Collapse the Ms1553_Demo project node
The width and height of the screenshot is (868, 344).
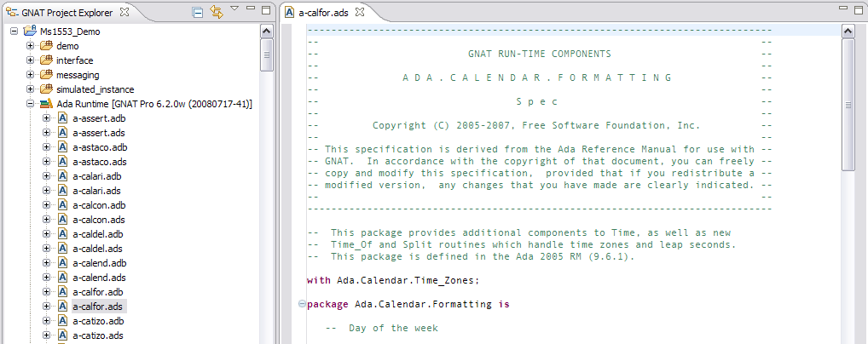click(14, 32)
